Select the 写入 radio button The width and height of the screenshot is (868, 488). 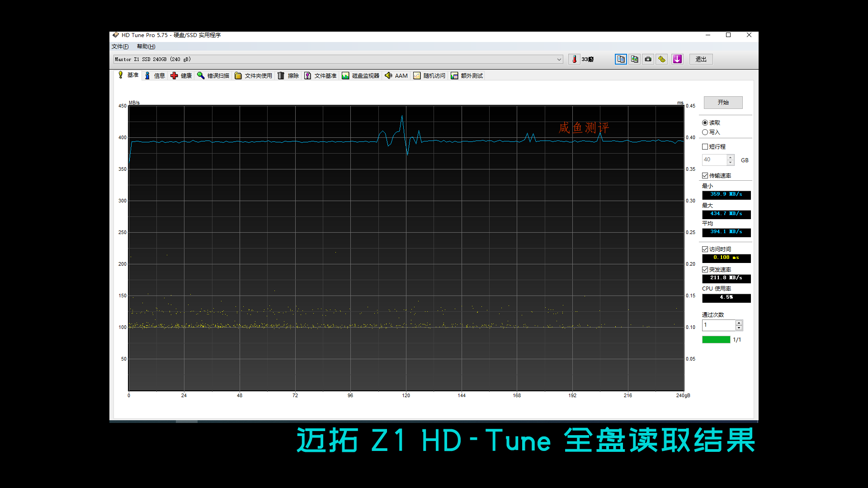click(x=705, y=132)
